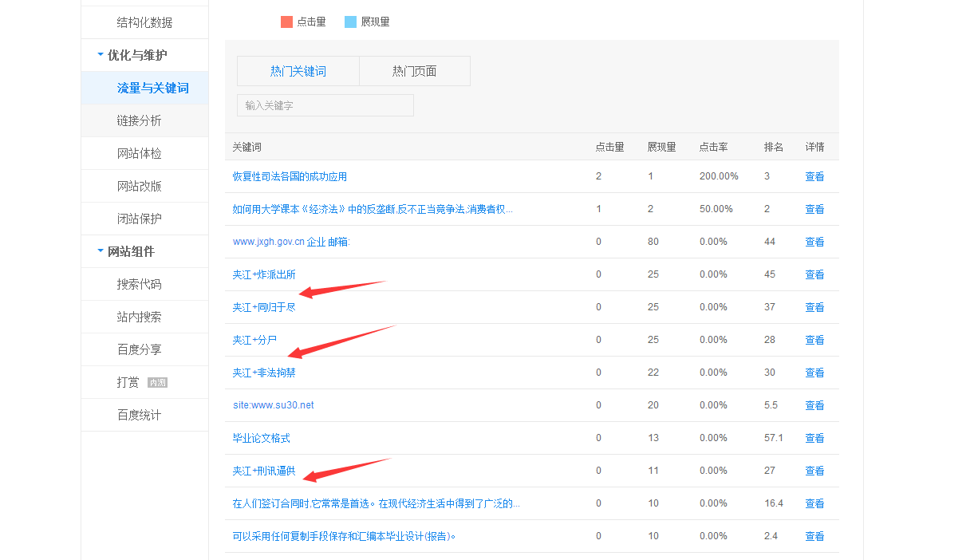Click the 内测 badge beside 打赏
Screen dimensions: 978x560
pos(157,383)
